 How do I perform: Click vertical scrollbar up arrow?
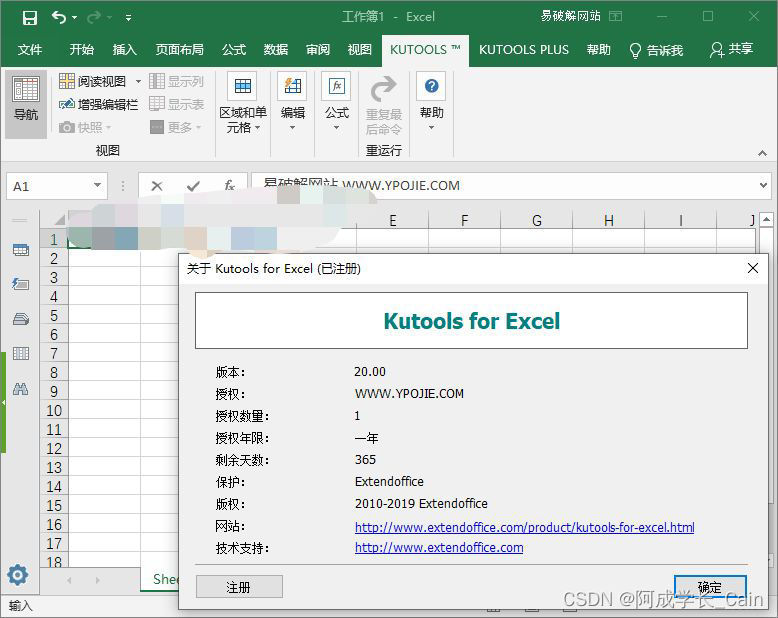pos(767,218)
